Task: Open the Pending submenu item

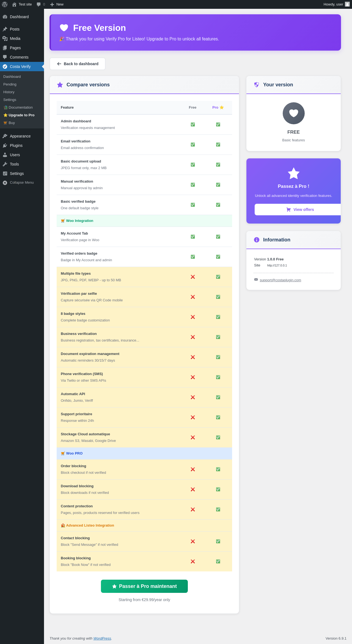Action: (10, 84)
